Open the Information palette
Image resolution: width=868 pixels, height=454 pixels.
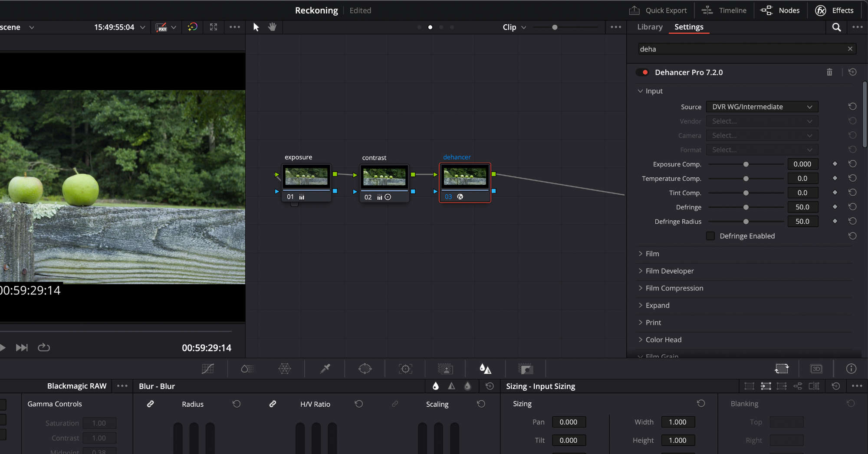point(851,369)
